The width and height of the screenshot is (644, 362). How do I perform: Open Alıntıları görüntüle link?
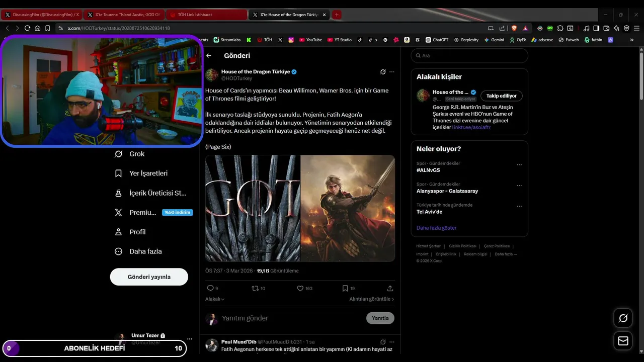372,299
